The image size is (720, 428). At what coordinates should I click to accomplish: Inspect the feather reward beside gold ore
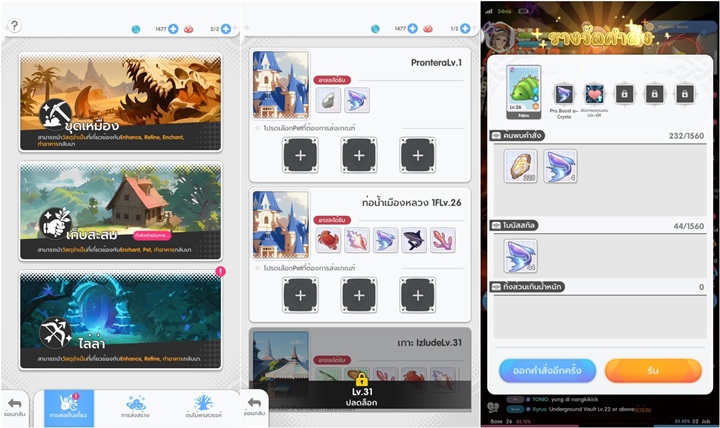coord(560,166)
